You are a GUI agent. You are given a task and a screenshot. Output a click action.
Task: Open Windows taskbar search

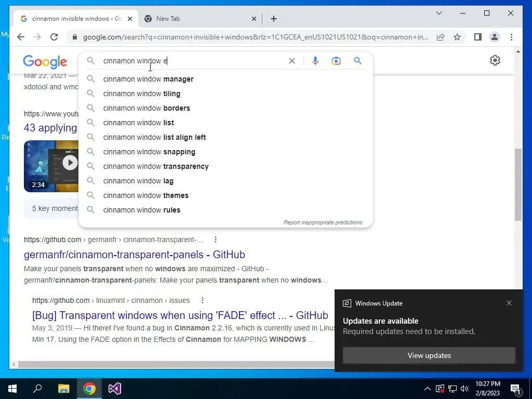37,389
